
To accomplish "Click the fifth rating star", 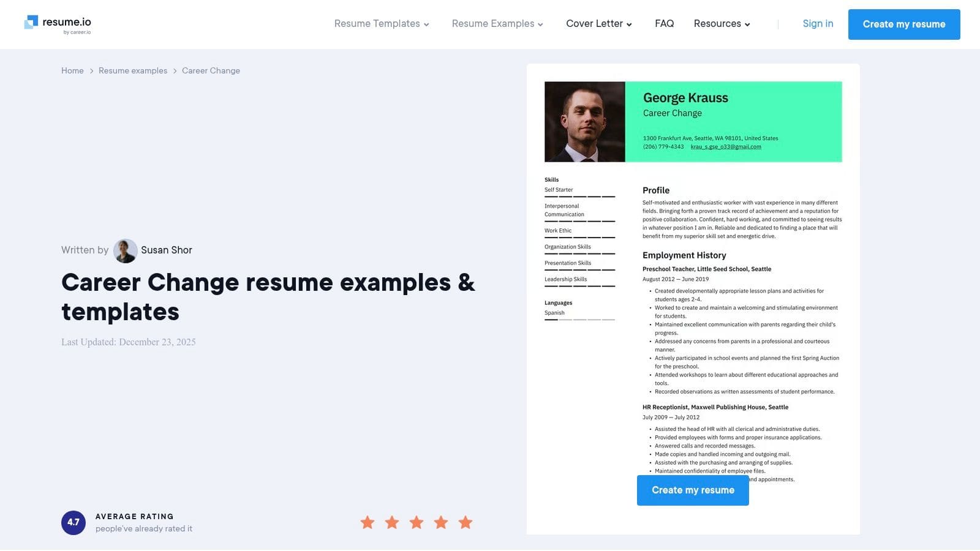I will click(465, 522).
